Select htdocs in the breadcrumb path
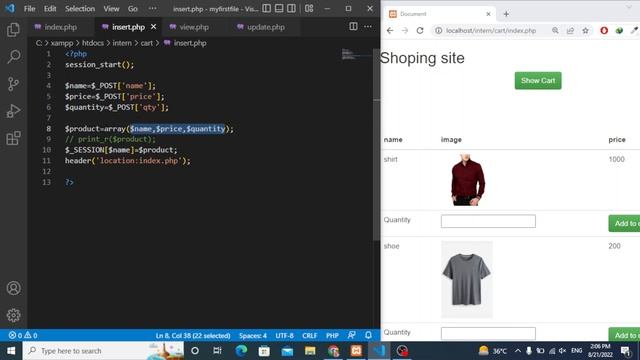The image size is (640, 360). [93, 43]
